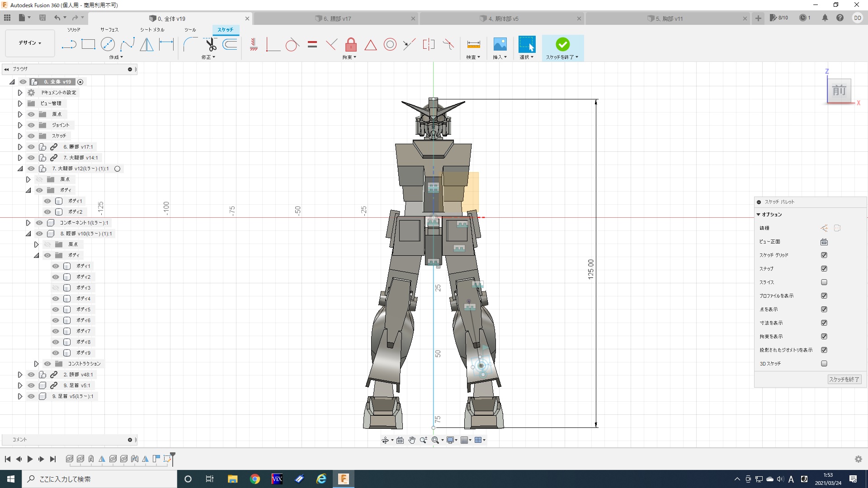Open the デザイン workspace dropdown

(x=30, y=43)
